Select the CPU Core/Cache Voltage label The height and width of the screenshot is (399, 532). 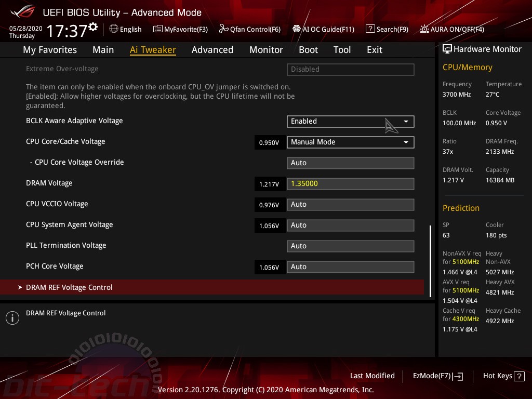point(65,141)
